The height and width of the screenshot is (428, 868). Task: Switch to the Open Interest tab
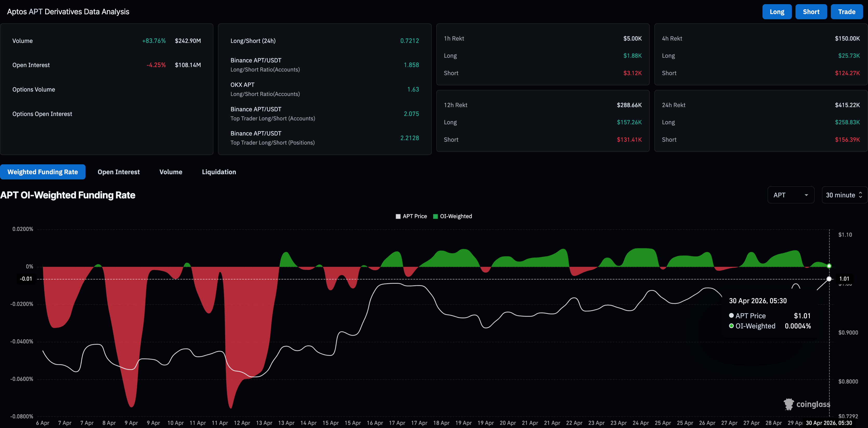[119, 172]
